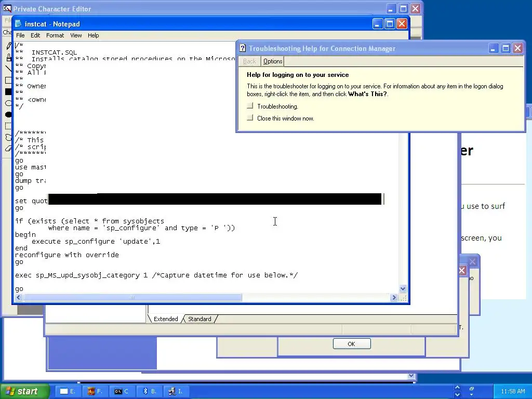Click the down scroll arrow of bottom background window

pos(411,376)
